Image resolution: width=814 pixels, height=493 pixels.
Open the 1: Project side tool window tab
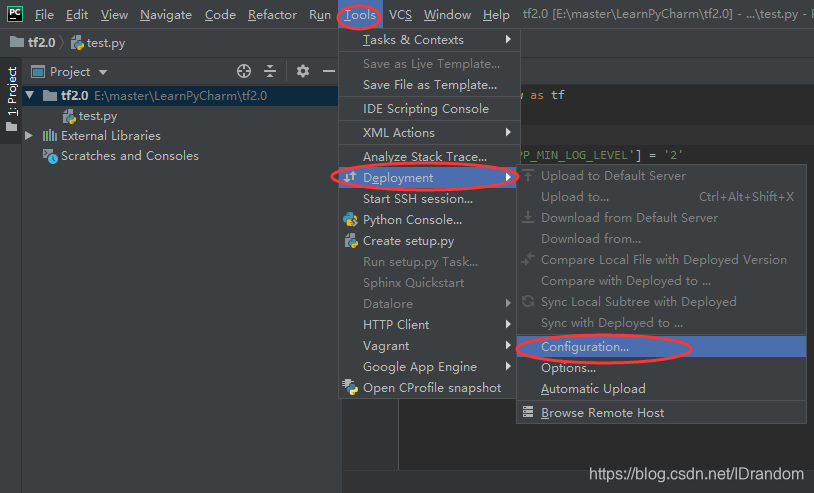click(x=11, y=99)
